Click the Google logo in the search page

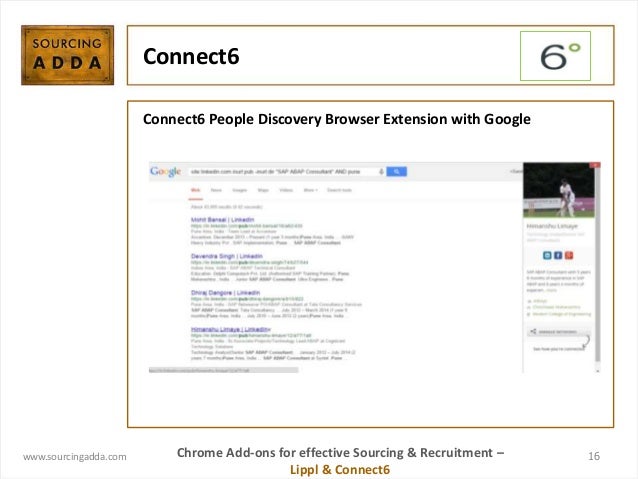pos(165,171)
